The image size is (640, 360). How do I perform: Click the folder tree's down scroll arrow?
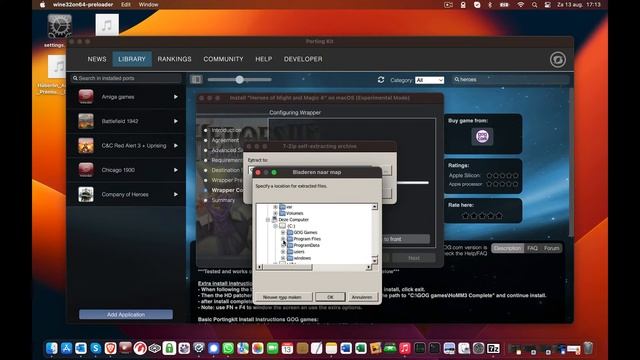pyautogui.click(x=374, y=260)
